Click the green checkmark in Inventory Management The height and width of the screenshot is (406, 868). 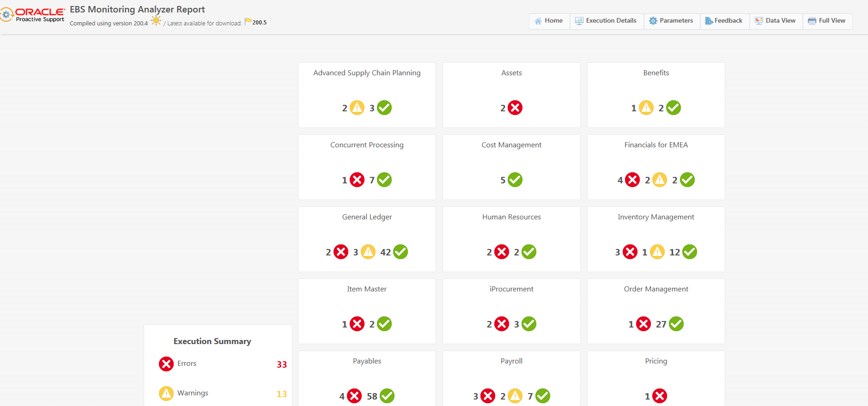click(x=690, y=252)
